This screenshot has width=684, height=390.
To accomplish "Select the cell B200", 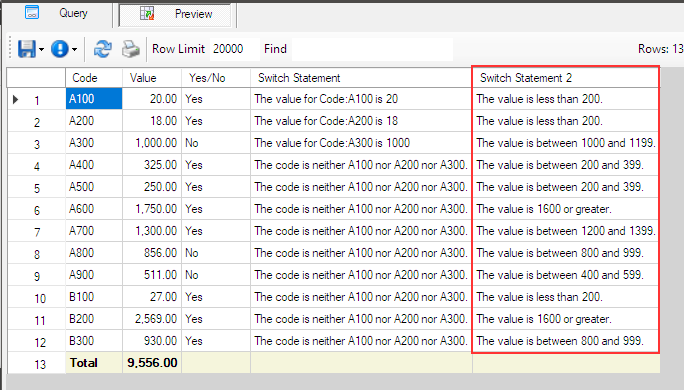I will [x=94, y=319].
